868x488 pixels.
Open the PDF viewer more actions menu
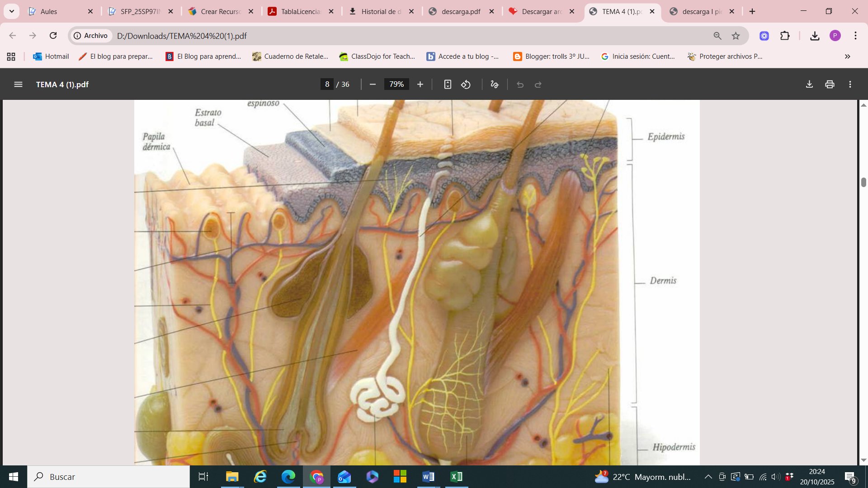pyautogui.click(x=850, y=84)
